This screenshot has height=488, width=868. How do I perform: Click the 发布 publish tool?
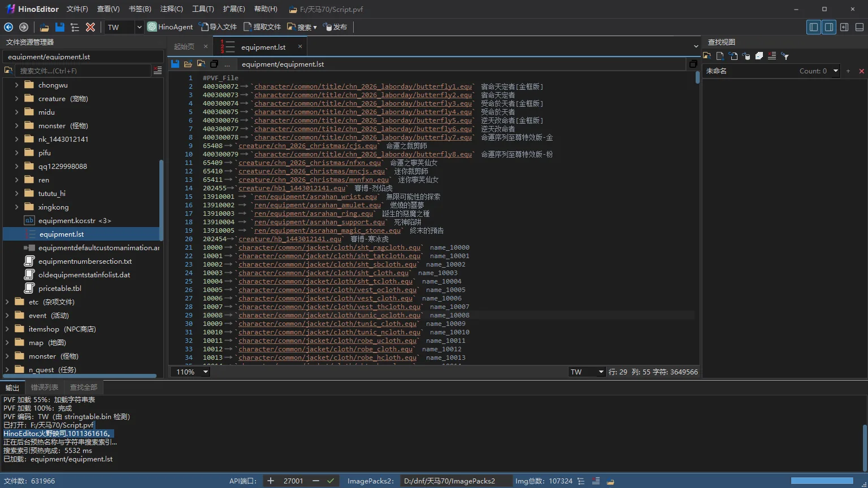335,27
